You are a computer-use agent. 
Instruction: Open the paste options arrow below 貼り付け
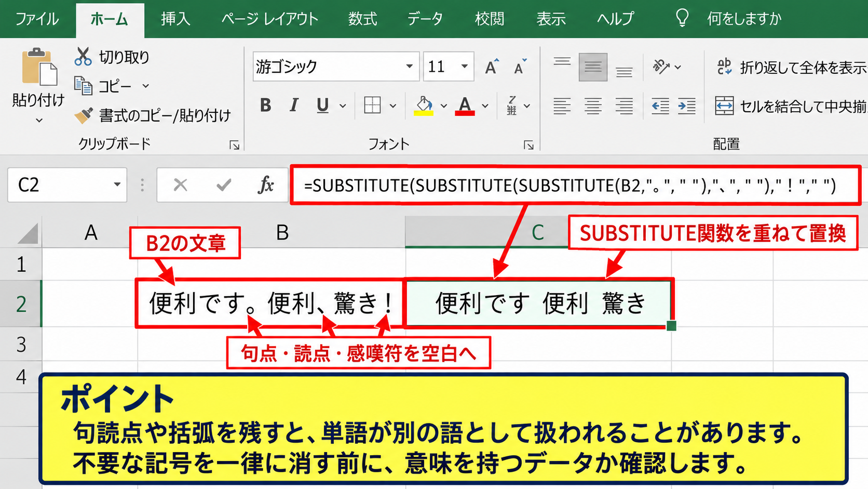(x=39, y=121)
